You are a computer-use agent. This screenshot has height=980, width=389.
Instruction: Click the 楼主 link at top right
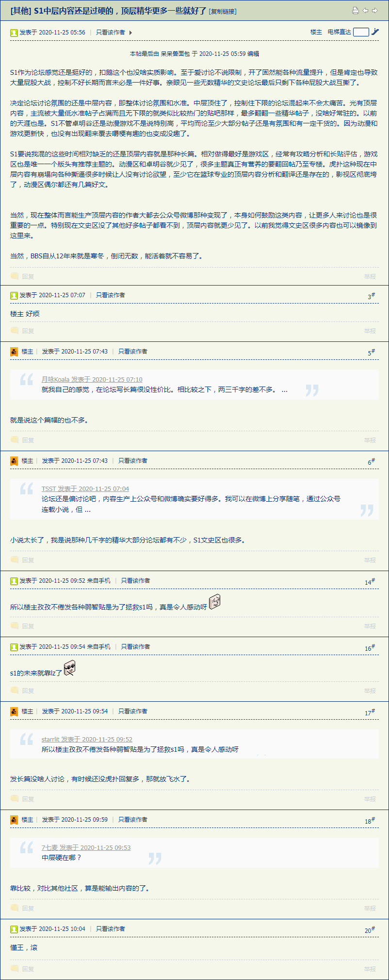coord(316,32)
